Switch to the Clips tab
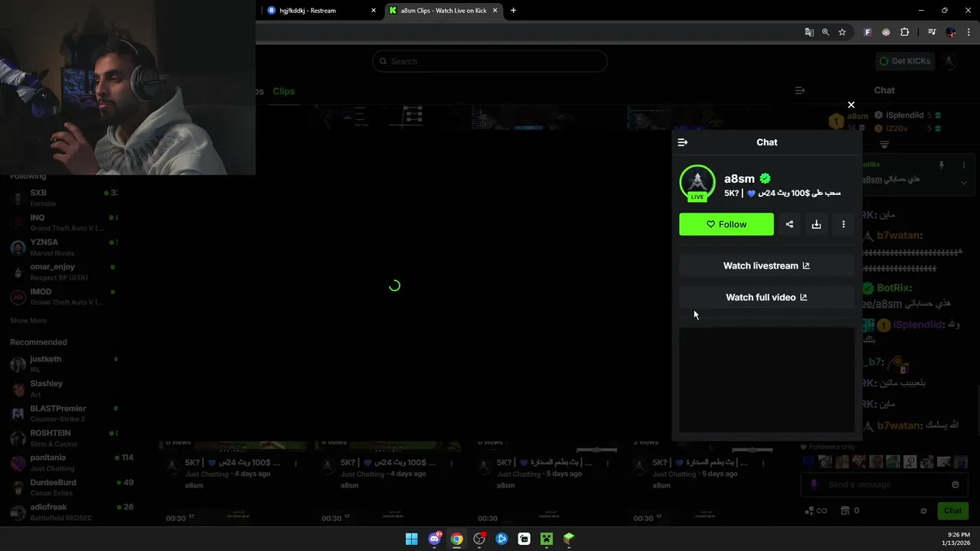Viewport: 980px width, 551px height. coord(283,91)
